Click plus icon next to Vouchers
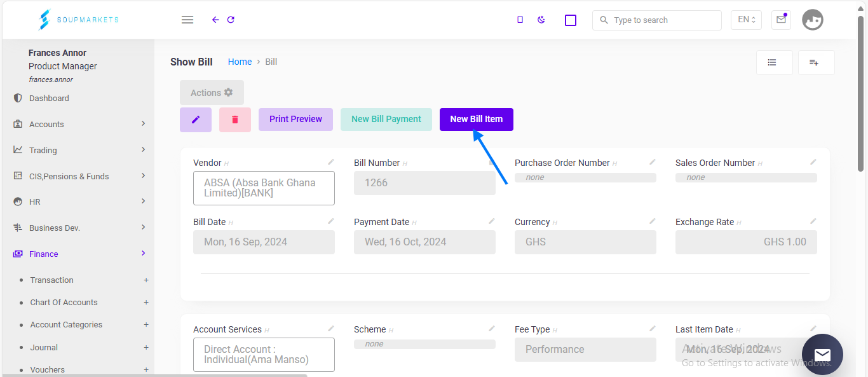 [146, 369]
